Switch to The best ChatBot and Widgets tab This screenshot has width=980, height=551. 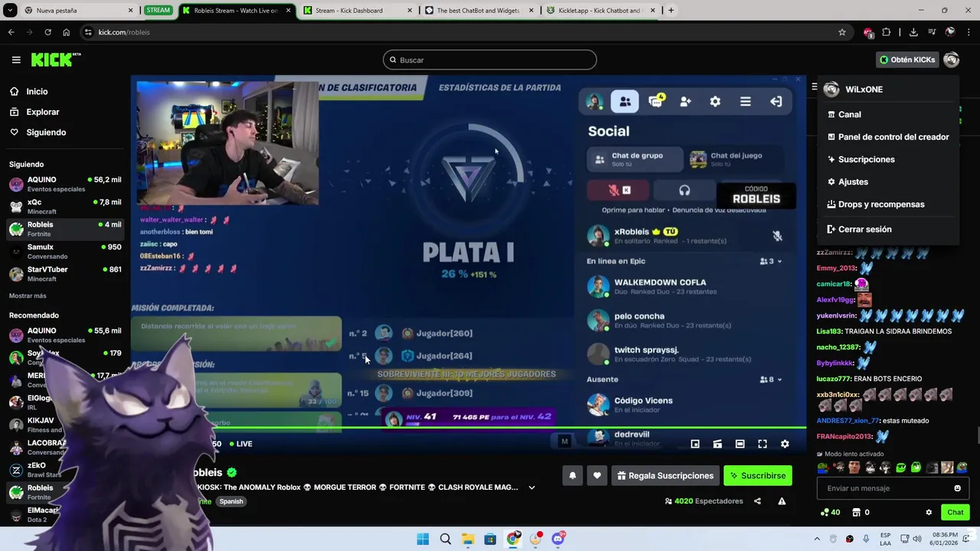pos(478,11)
